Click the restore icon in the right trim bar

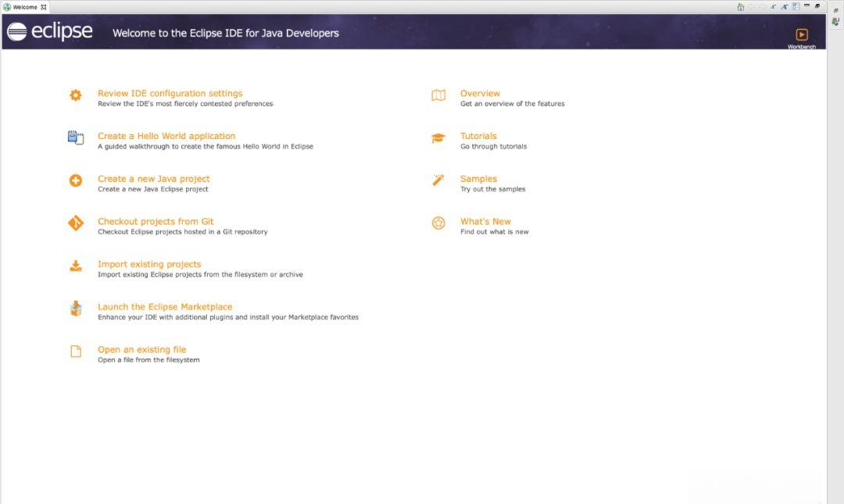click(836, 10)
